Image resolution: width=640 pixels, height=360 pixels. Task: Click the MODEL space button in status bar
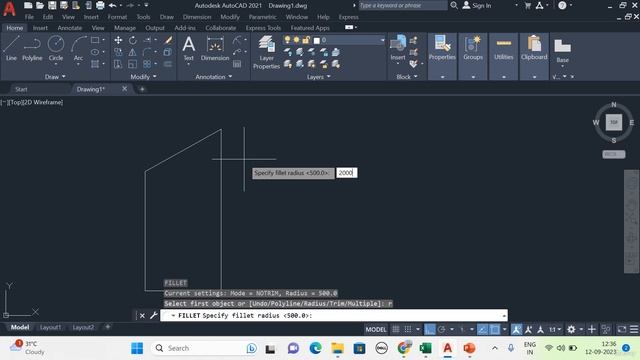(376, 329)
